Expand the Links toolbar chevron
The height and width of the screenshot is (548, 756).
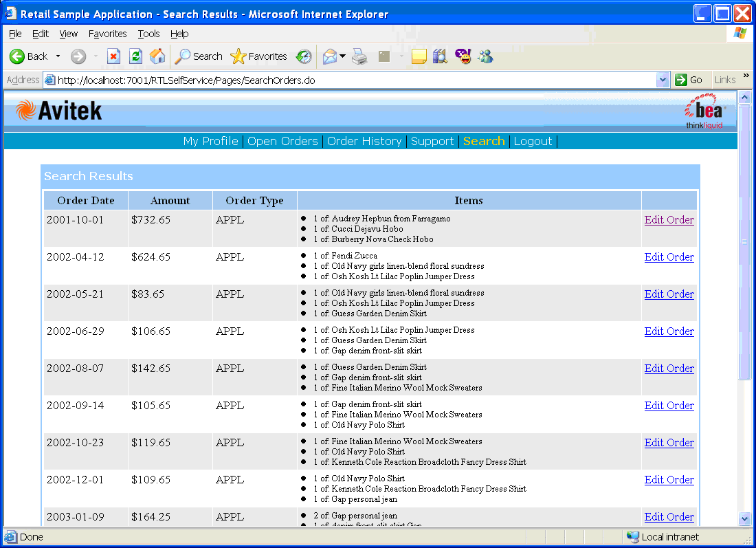point(746,76)
